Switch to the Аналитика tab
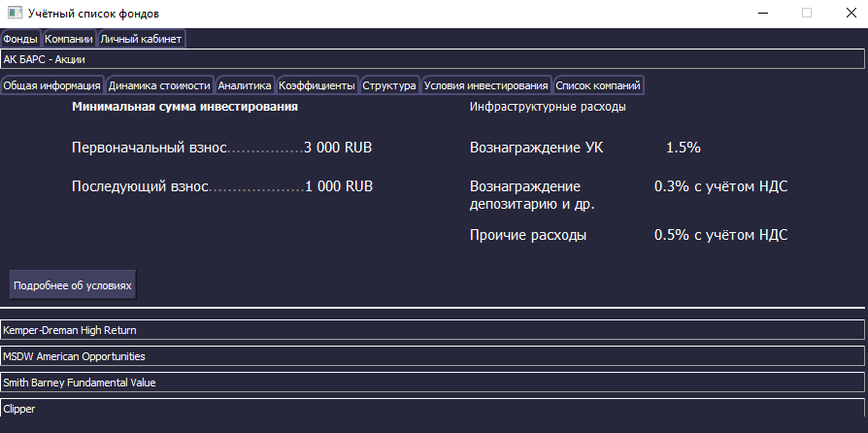 245,85
